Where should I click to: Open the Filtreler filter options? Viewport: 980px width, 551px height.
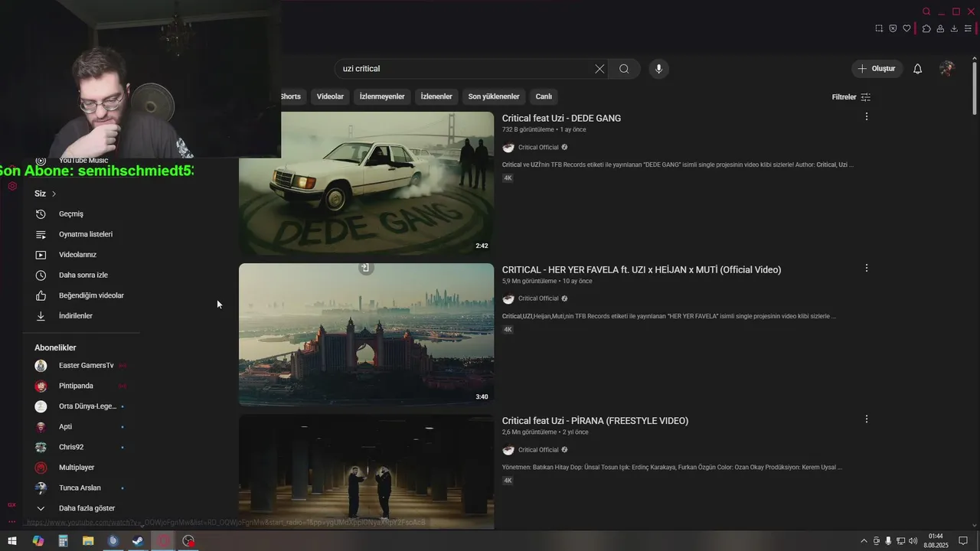point(851,97)
